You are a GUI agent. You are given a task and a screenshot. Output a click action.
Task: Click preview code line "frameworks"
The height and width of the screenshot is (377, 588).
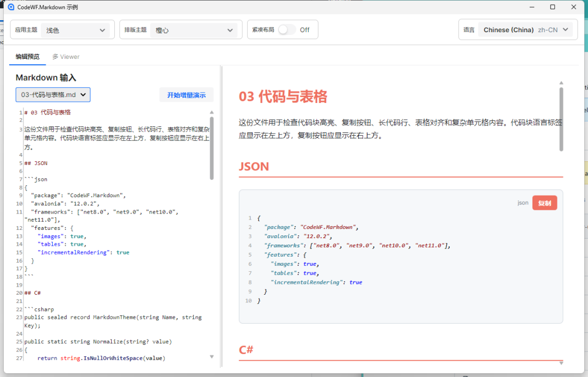pos(357,245)
